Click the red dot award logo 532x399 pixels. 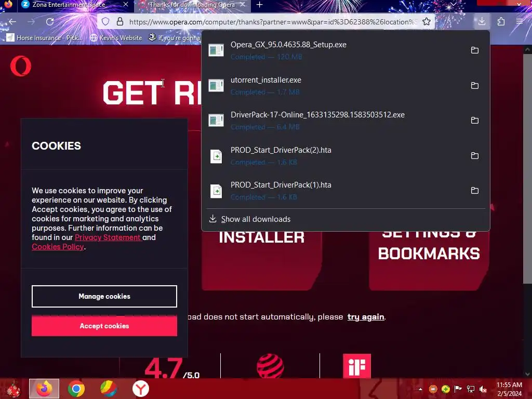click(x=270, y=366)
